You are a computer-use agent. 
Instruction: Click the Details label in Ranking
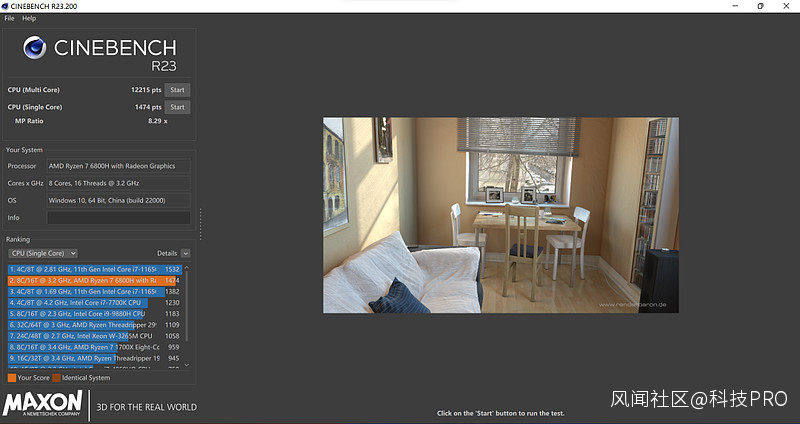coord(167,253)
